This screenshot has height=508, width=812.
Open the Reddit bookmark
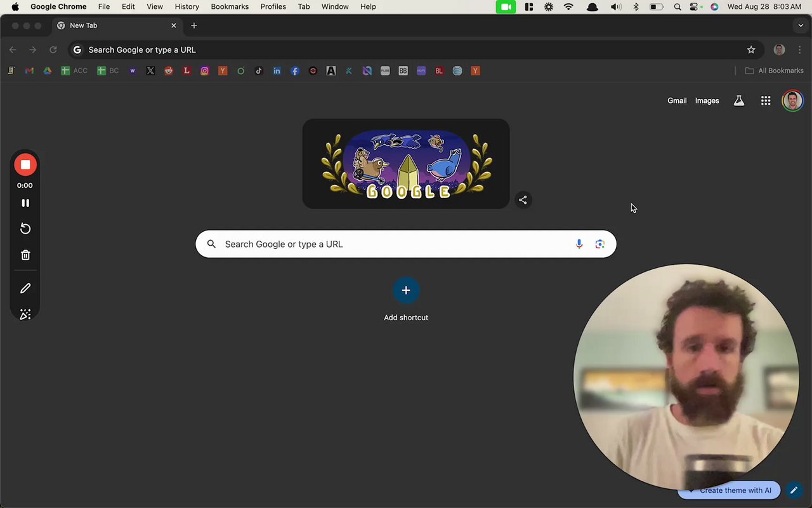(x=169, y=71)
